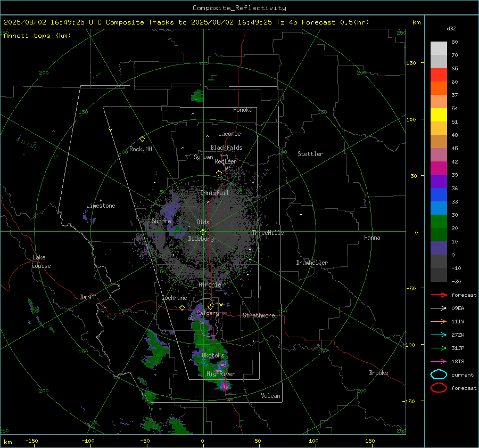Pick the yellow 54-51 dBZ color swatch
Screen dimensions: 479x448
coord(439,115)
